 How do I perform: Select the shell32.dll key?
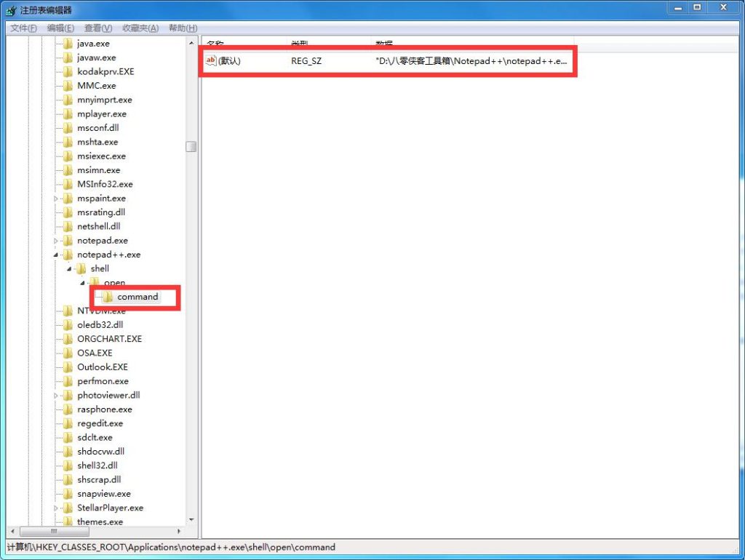[x=97, y=465]
